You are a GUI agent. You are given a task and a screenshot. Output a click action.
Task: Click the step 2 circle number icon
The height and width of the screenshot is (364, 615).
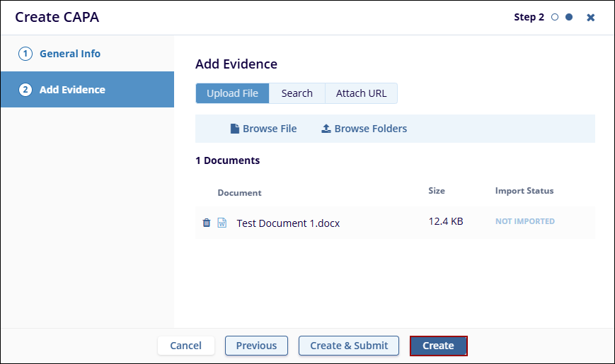(25, 90)
